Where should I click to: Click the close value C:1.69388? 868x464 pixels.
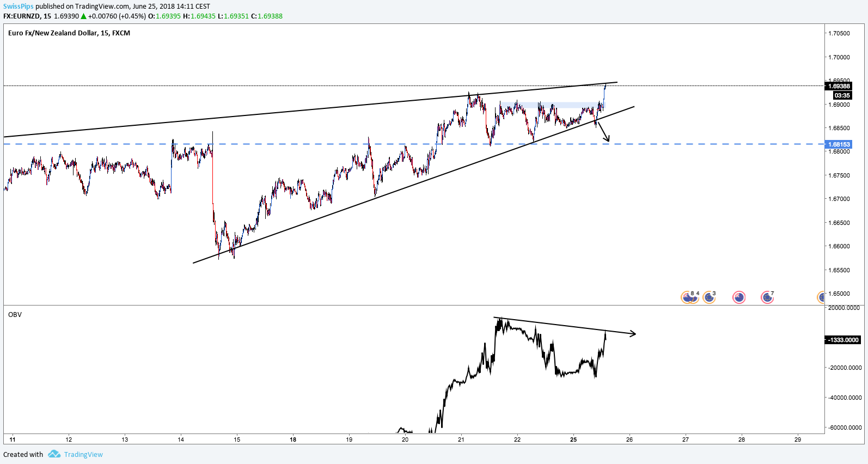click(x=267, y=16)
